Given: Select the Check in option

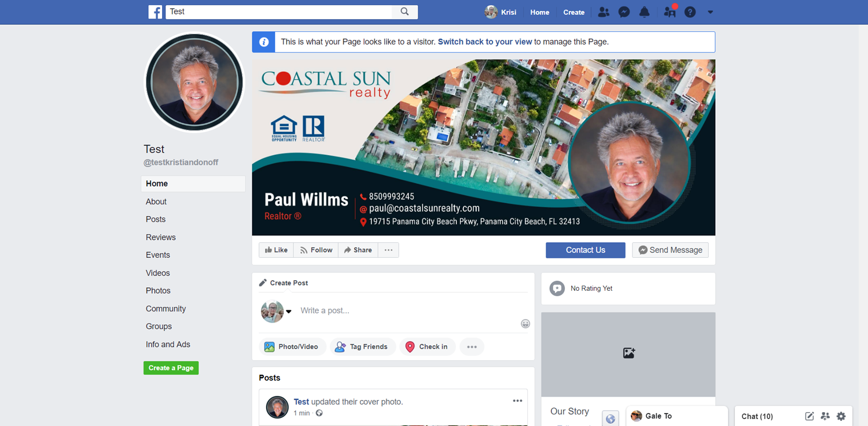Looking at the screenshot, I should 428,346.
